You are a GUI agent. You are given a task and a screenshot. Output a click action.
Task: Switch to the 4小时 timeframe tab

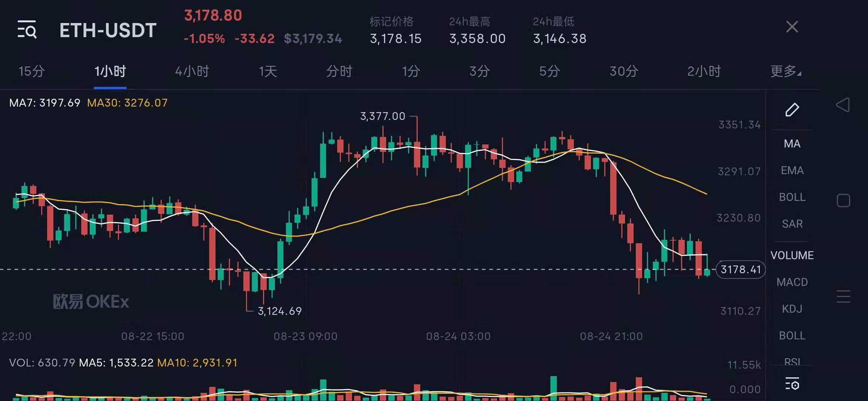192,71
